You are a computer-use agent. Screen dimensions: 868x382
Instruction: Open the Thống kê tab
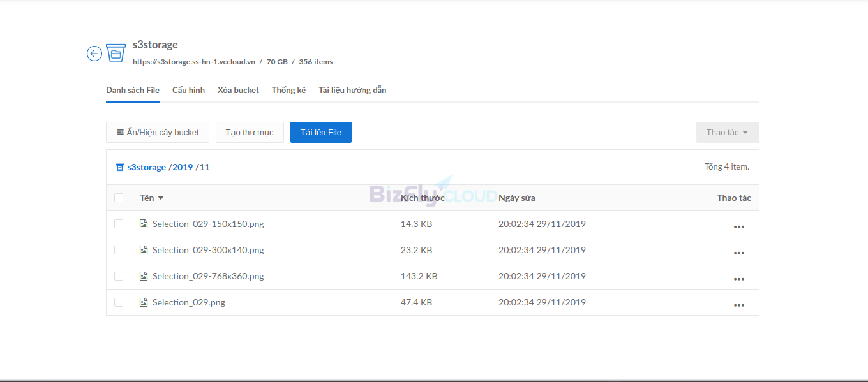(x=288, y=90)
